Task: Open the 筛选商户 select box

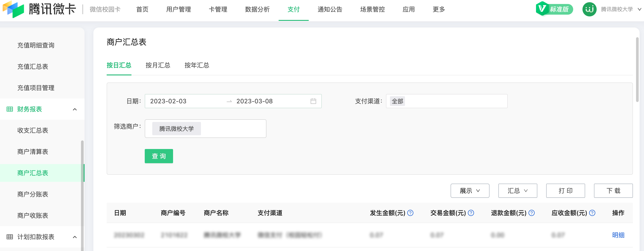Action: click(205, 129)
